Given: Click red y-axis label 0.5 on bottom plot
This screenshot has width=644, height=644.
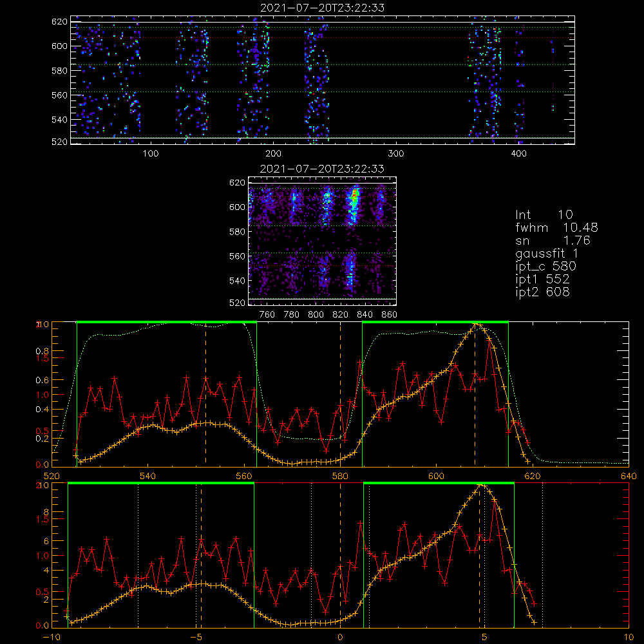Looking at the screenshot, I should (x=43, y=592).
